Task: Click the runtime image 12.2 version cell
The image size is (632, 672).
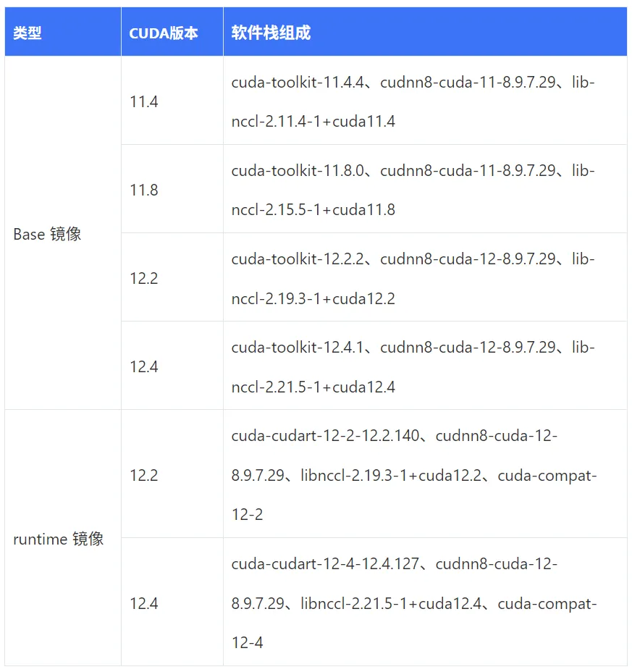Action: point(172,474)
